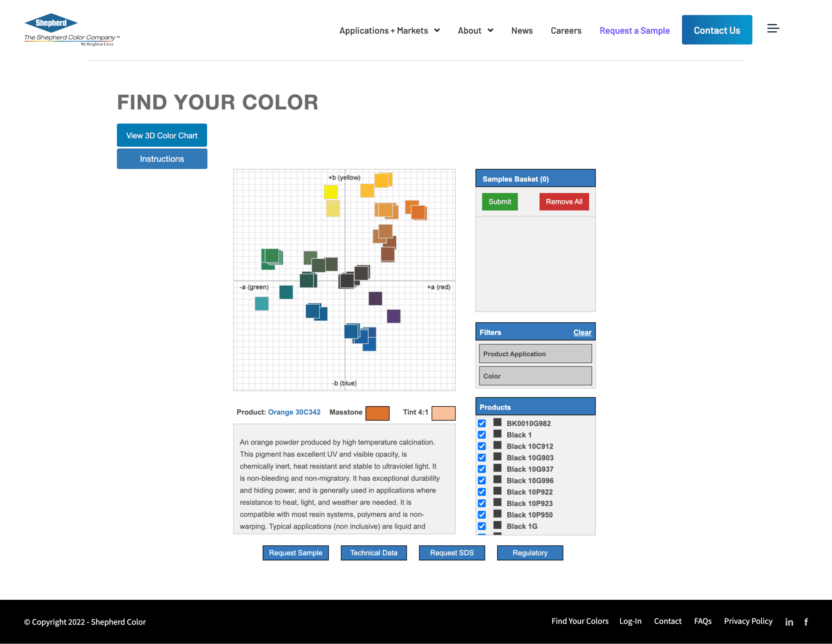Expand the About dropdown arrow
Image resolution: width=832 pixels, height=644 pixels.
click(490, 30)
